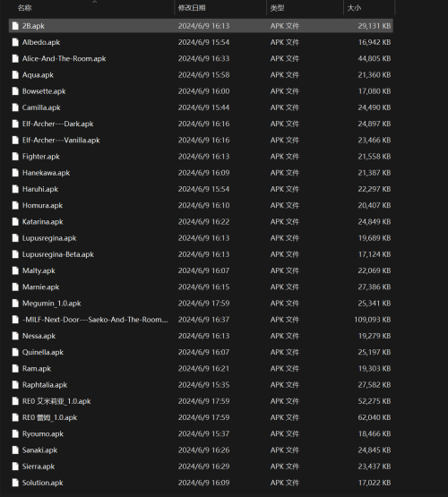448x497 pixels.
Task: Select the Albedo.apk file icon
Action: point(15,42)
